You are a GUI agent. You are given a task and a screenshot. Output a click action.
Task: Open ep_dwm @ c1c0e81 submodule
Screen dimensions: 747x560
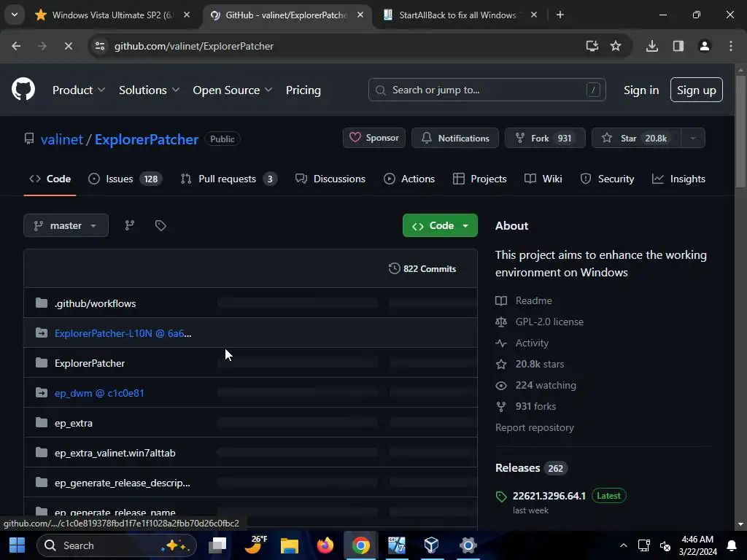pos(99,393)
